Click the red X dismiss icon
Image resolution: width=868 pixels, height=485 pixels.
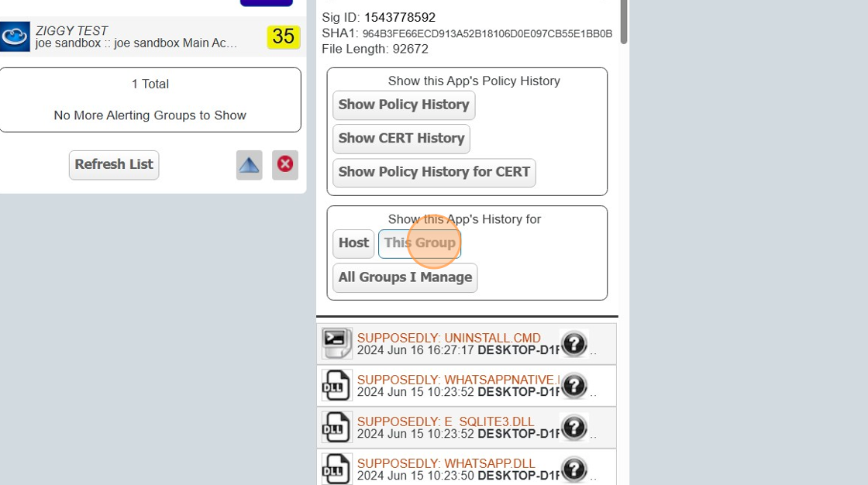click(x=284, y=164)
